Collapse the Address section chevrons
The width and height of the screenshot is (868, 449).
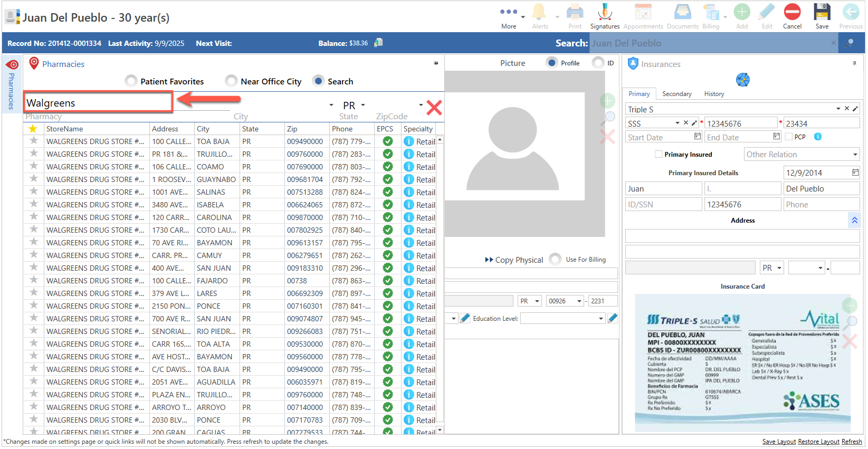pyautogui.click(x=854, y=220)
